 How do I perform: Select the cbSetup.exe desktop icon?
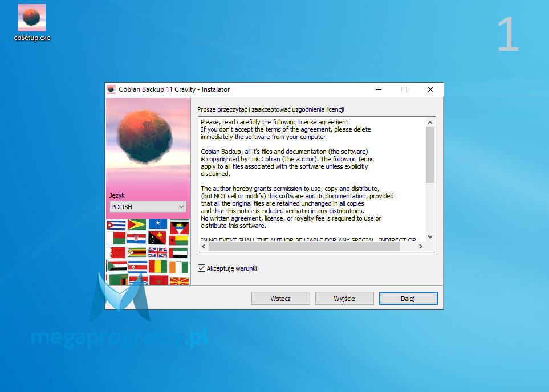coord(32,23)
